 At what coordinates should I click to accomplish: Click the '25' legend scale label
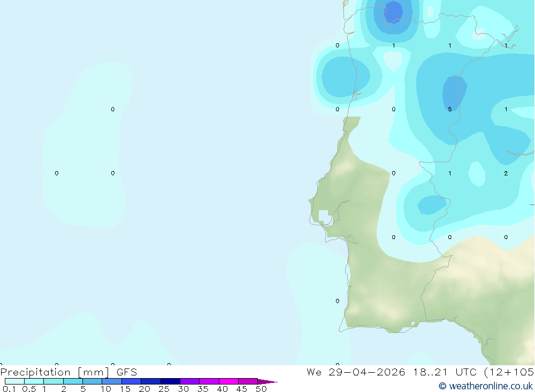click(164, 389)
